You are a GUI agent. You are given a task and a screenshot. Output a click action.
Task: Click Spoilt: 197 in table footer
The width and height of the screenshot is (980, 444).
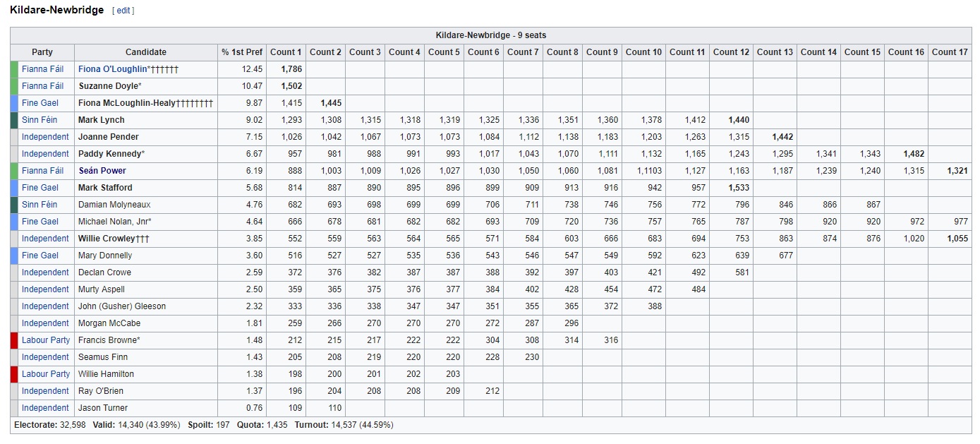[x=209, y=425]
